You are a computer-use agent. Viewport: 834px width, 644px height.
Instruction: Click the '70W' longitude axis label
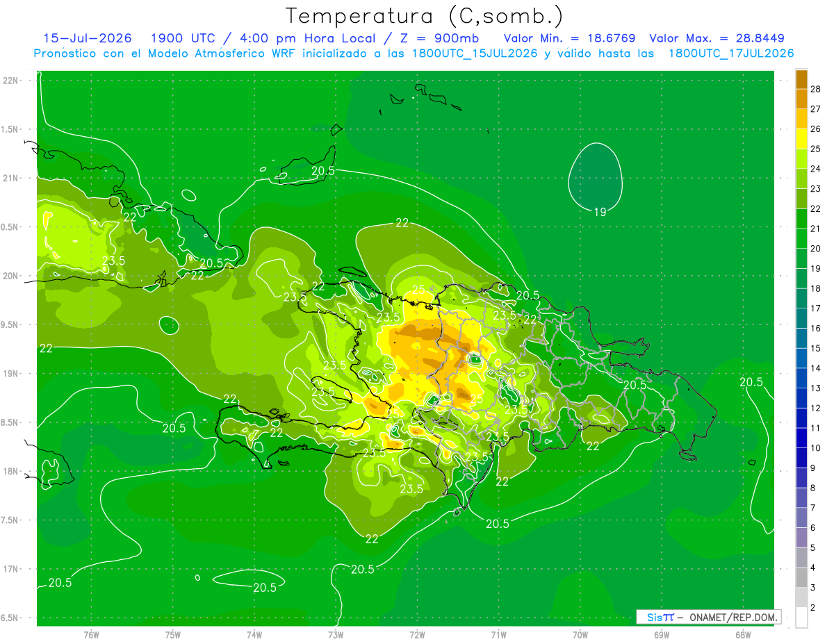580,634
